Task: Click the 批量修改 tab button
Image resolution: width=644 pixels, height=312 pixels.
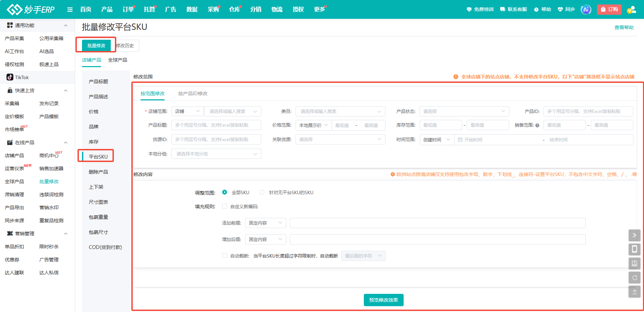Action: pos(96,46)
